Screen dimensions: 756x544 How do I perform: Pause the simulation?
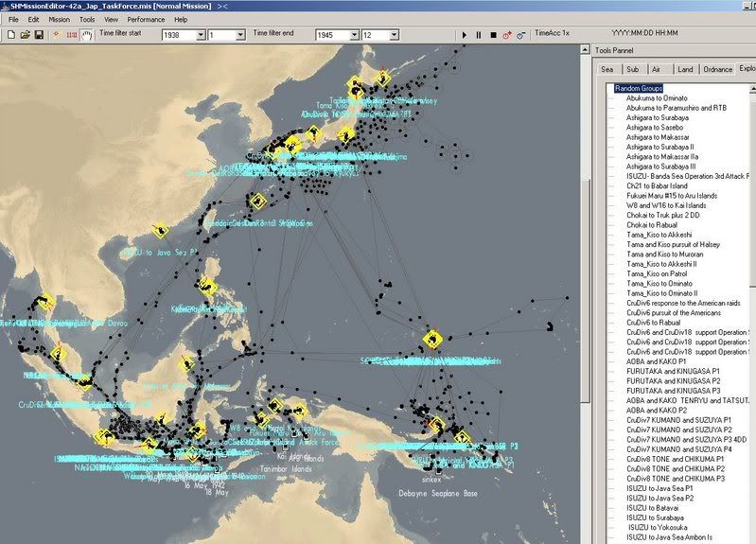tap(478, 35)
